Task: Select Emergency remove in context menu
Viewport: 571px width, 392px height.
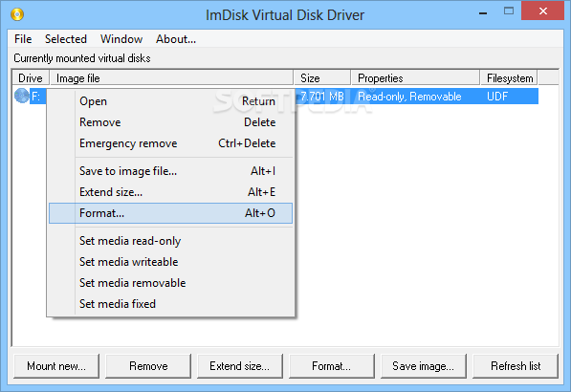Action: tap(171, 143)
